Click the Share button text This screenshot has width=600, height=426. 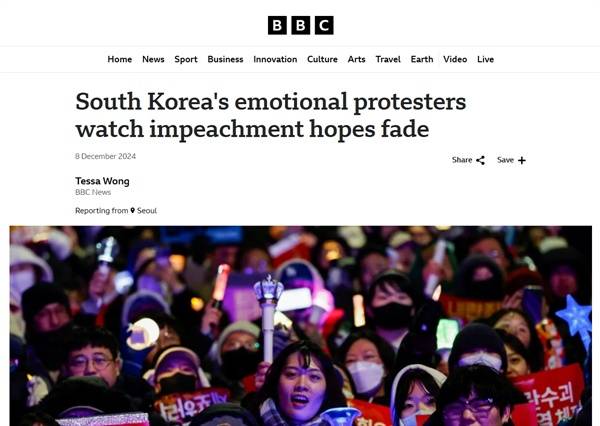pyautogui.click(x=462, y=160)
